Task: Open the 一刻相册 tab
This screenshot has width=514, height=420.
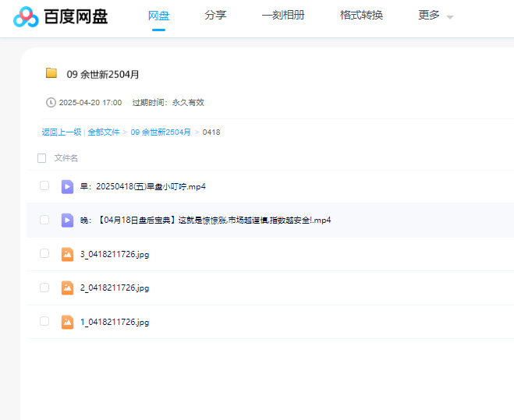Action: (x=283, y=15)
